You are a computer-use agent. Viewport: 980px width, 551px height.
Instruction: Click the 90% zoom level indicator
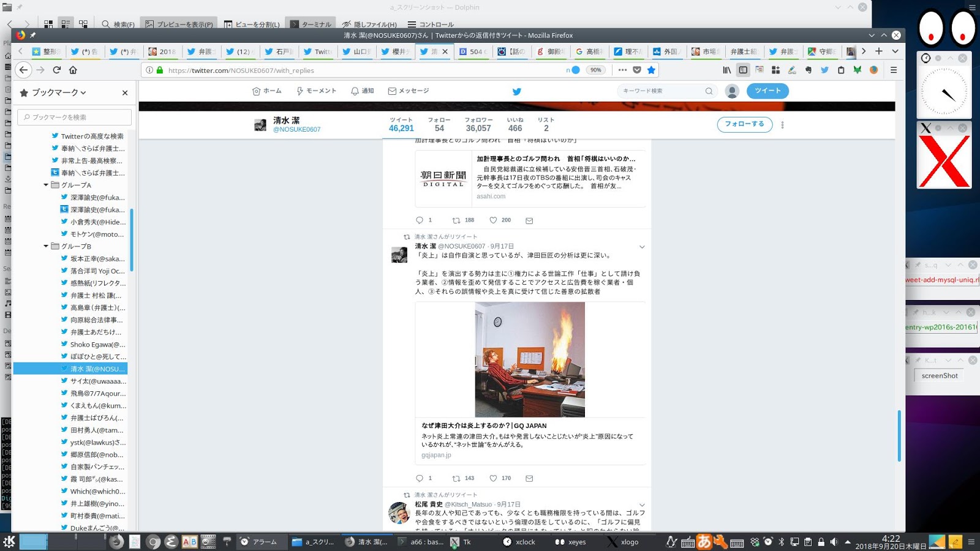596,70
